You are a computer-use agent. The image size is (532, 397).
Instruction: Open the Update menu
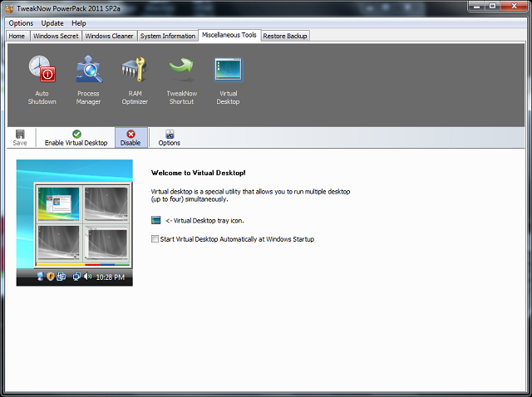point(52,23)
